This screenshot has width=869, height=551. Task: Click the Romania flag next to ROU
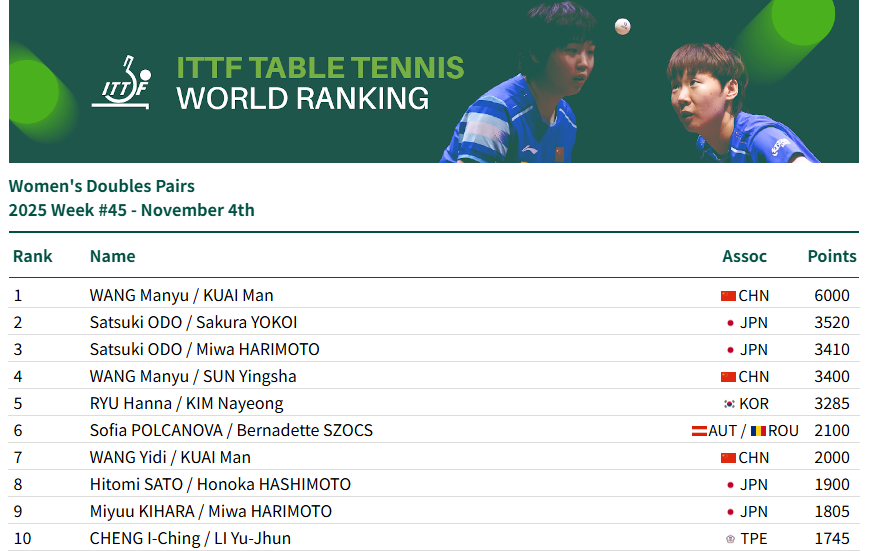tap(758, 431)
